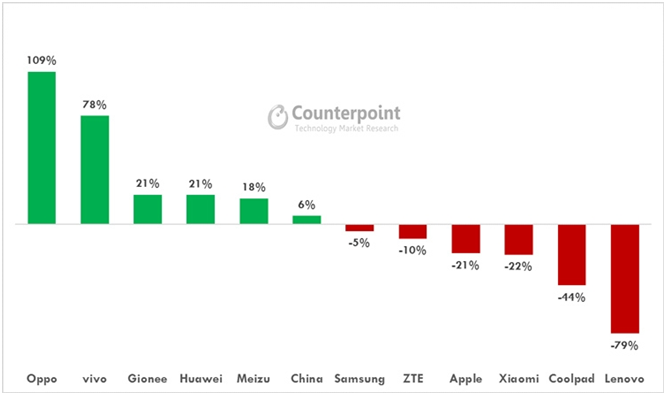Click the 109% data label
Image resolution: width=666 pixels, height=395 pixels.
[x=42, y=60]
